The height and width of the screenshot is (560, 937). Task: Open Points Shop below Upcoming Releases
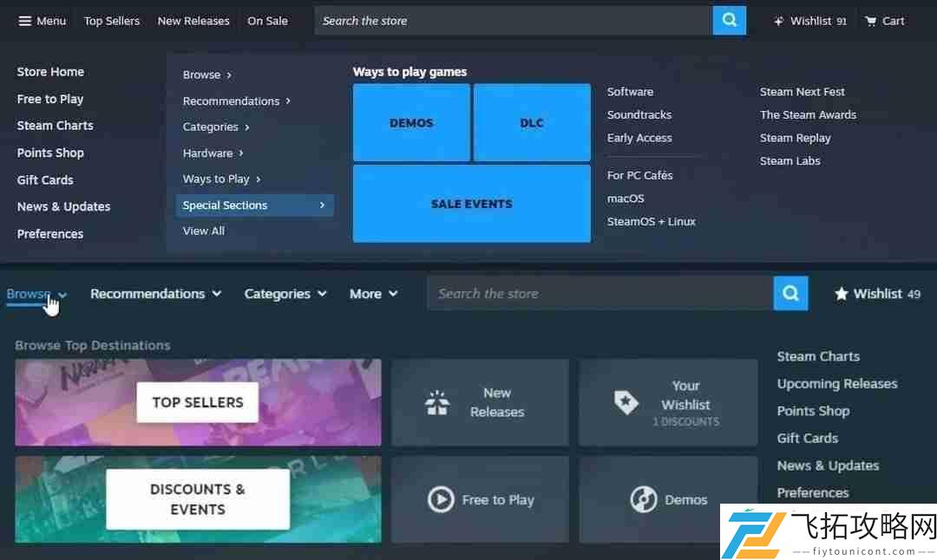(813, 411)
